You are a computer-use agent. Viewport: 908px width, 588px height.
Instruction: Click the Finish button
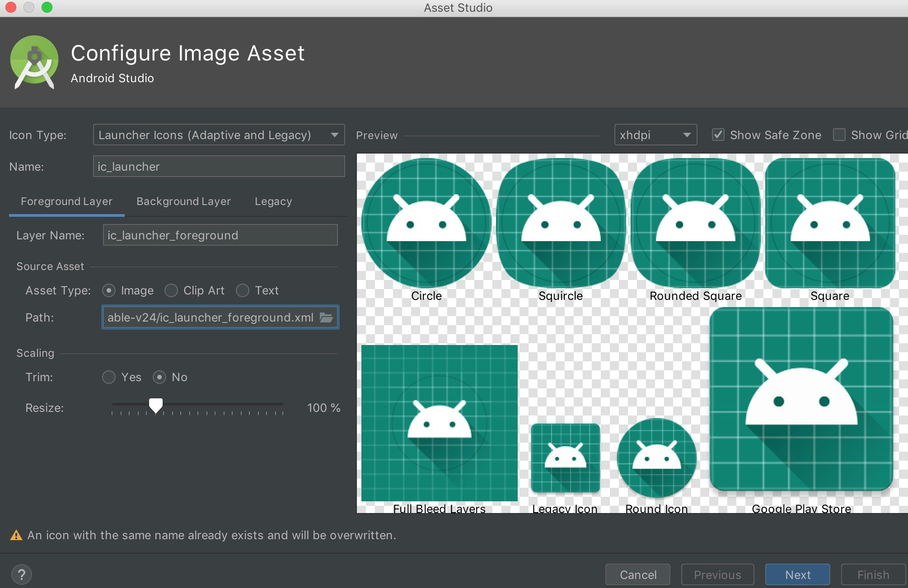point(873,574)
